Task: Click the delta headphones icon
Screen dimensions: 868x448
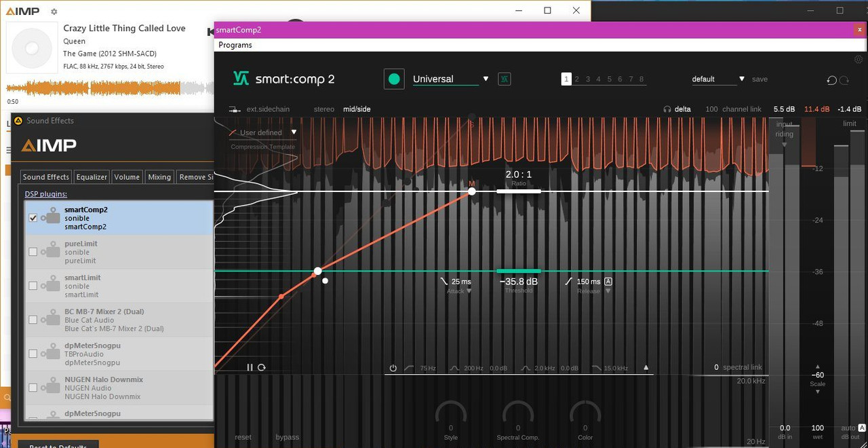Action: click(667, 109)
